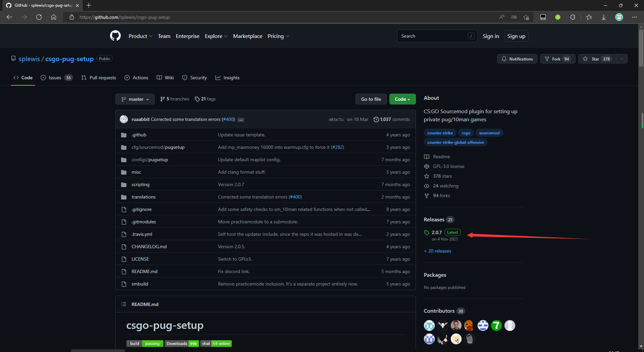Screen dimensions: 644x352
Task: Fork the repository button
Action: (x=557, y=59)
